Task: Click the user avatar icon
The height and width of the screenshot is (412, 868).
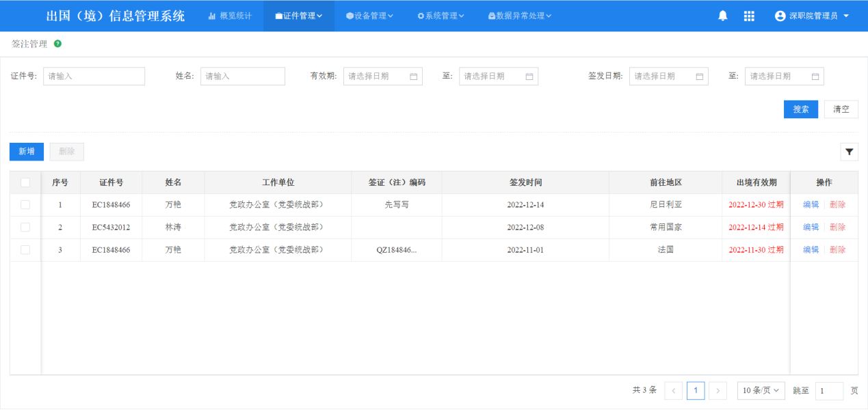Action: [x=780, y=16]
